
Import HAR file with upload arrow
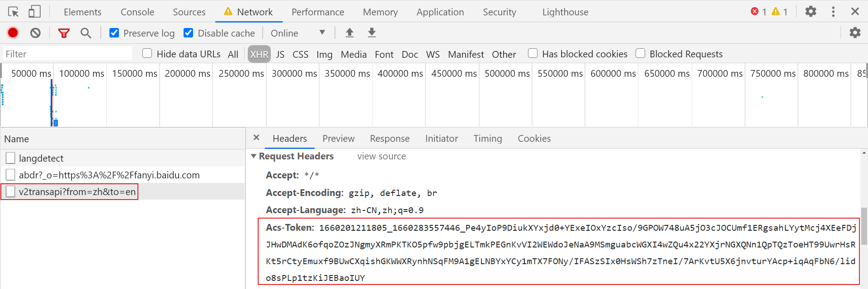click(x=349, y=33)
